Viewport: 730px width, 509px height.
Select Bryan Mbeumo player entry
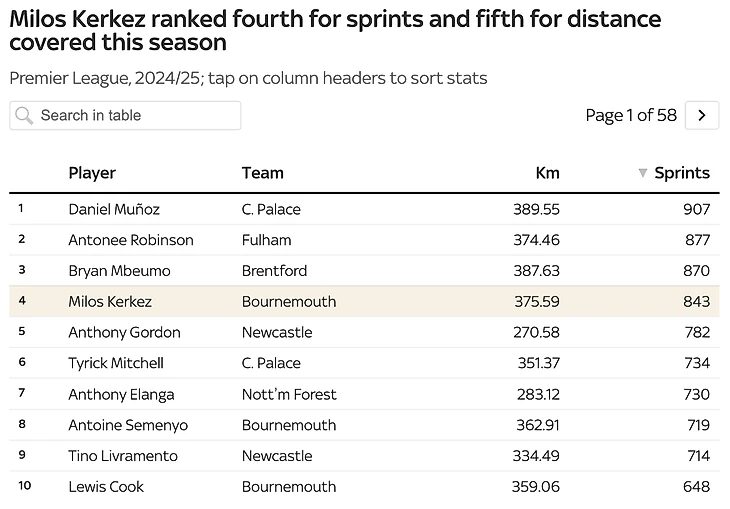(119, 271)
